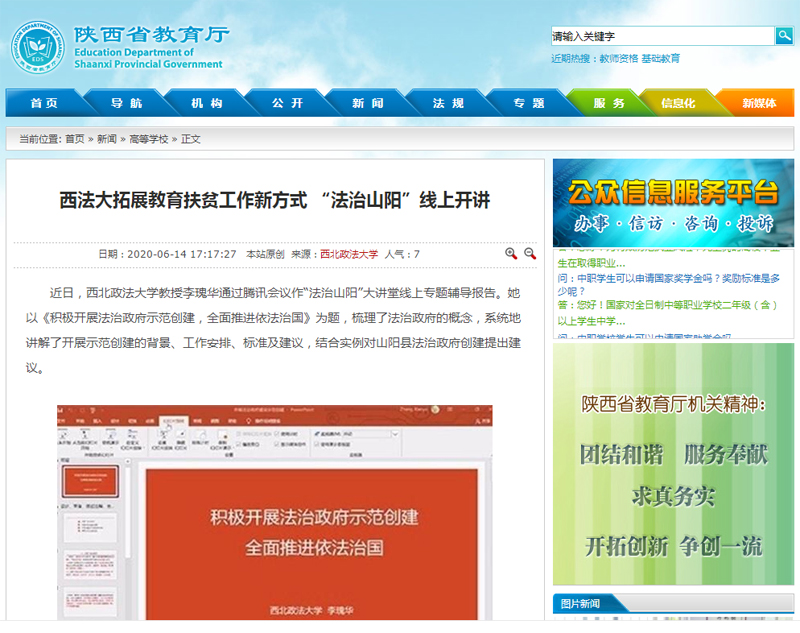
Task: Focus the keyword search input field
Action: 662,36
